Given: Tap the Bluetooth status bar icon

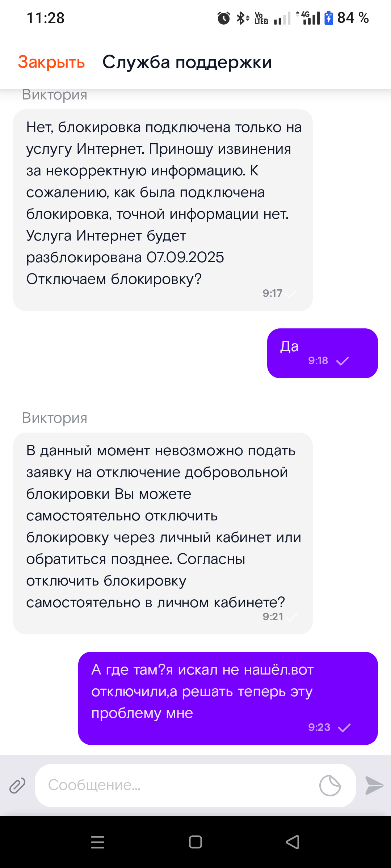Looking at the screenshot, I should 242,18.
